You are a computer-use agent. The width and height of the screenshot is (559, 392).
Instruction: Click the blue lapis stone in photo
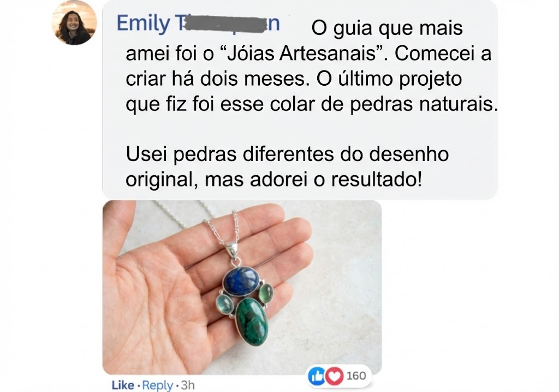click(241, 280)
